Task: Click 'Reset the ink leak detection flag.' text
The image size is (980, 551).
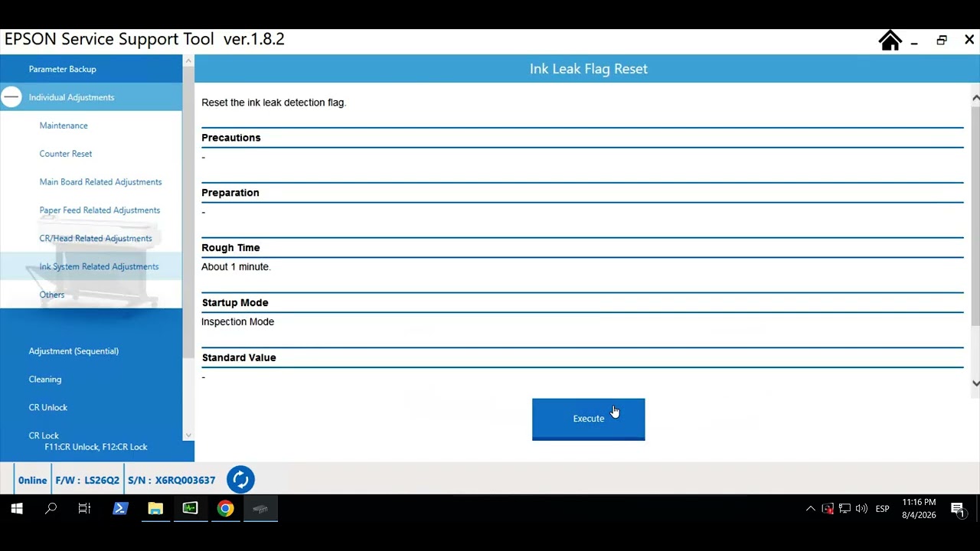Action: (x=274, y=103)
